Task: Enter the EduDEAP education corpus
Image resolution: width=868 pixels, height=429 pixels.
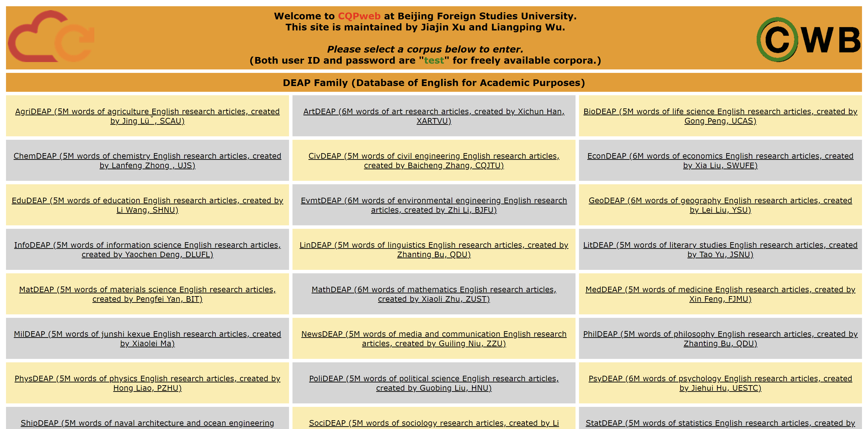Action: pos(147,201)
